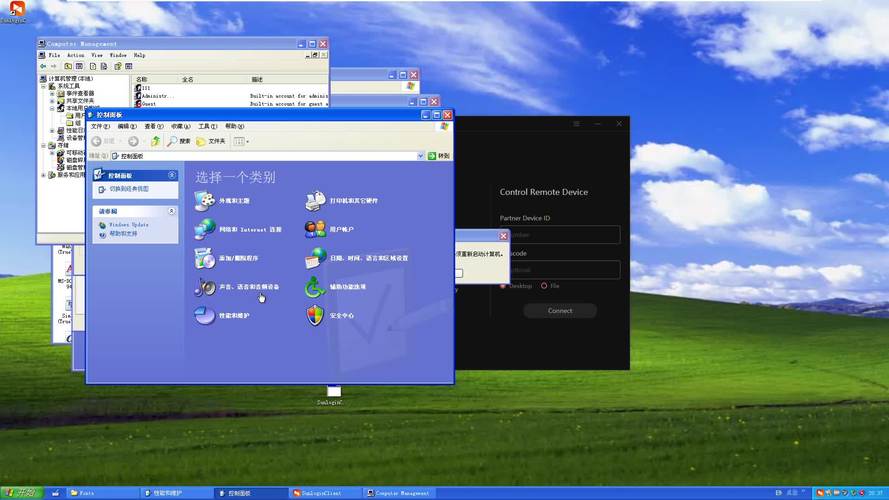Click the Control Panel address bar field
The height and width of the screenshot is (500, 889).
click(264, 156)
